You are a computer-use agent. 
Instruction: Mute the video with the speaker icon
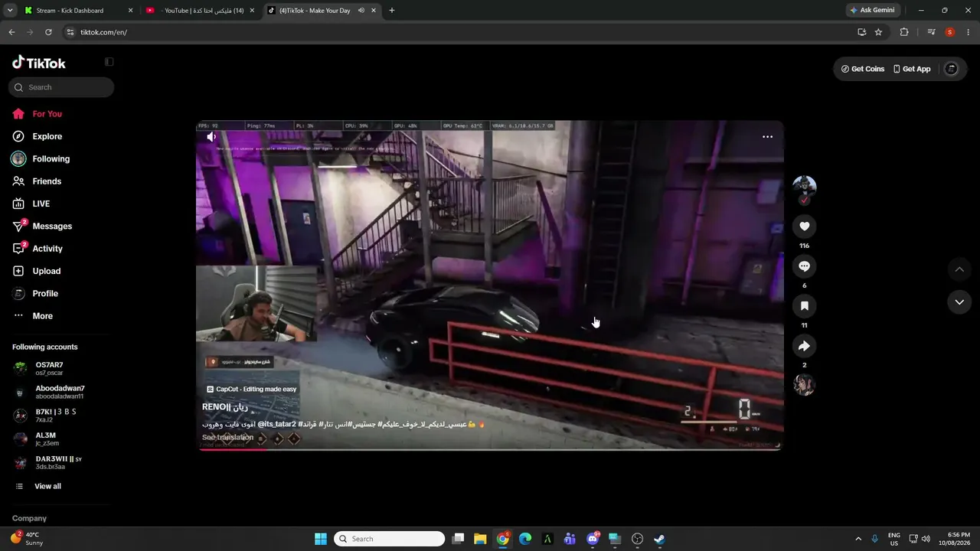click(x=211, y=137)
